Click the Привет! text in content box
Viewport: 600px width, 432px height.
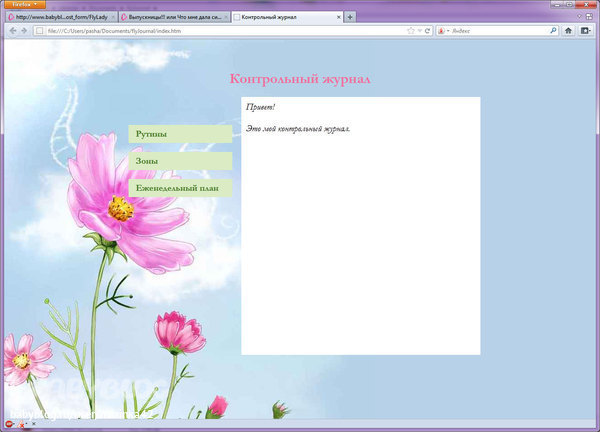pyautogui.click(x=261, y=107)
